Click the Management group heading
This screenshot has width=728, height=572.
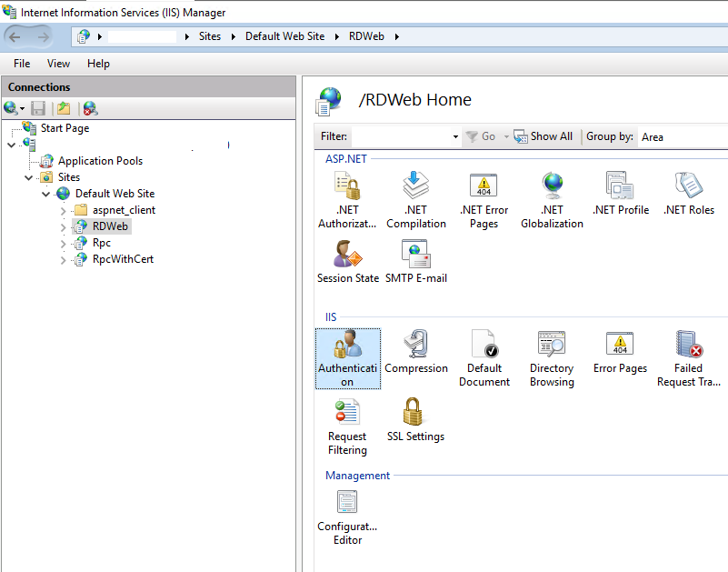pyautogui.click(x=357, y=476)
